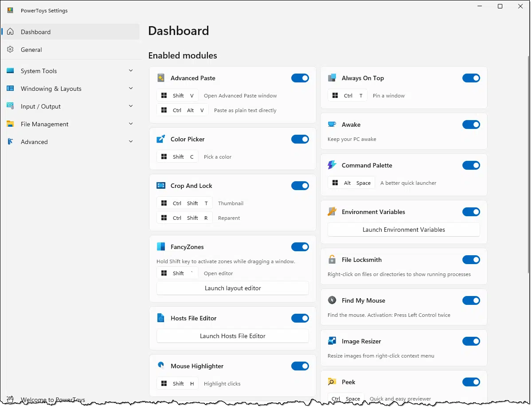
Task: Click the Input / Output keyboard icon
Action: (11, 106)
